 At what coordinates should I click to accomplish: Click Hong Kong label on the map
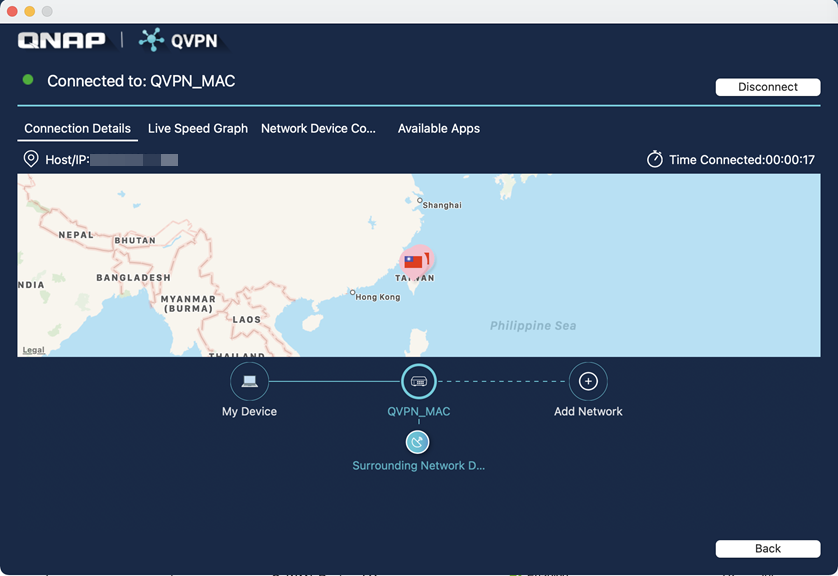tap(378, 297)
